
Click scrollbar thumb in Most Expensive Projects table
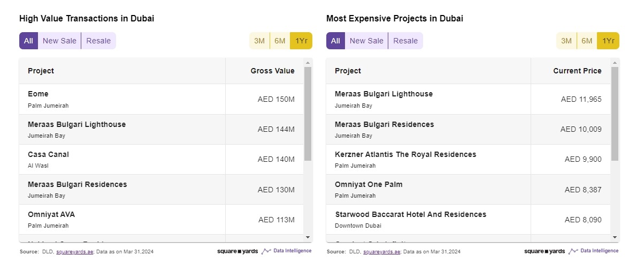(x=615, y=114)
